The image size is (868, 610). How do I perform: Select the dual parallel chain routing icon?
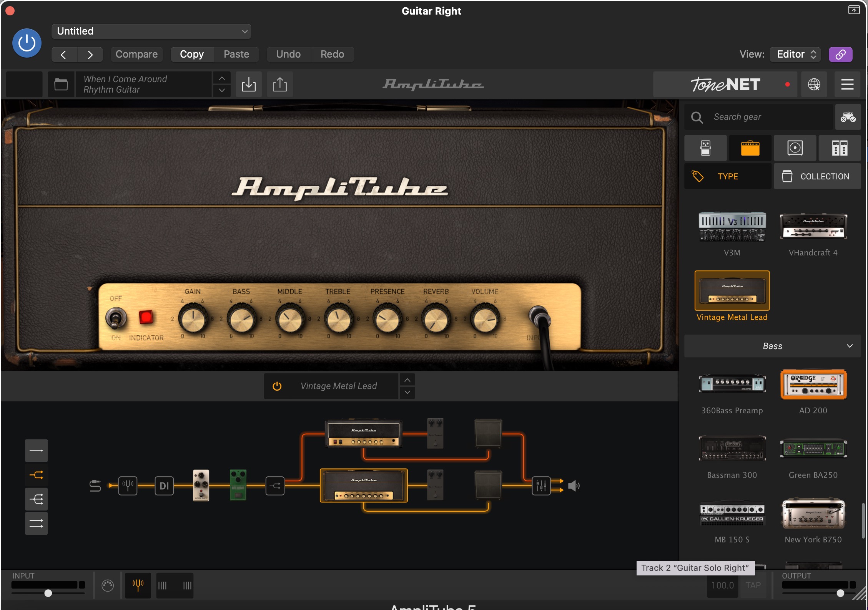(x=36, y=524)
